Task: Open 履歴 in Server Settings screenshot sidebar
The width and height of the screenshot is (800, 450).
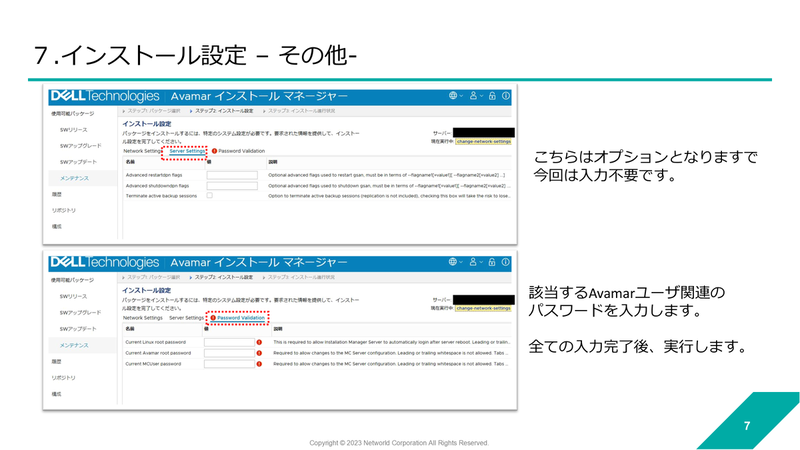Action: point(57,194)
